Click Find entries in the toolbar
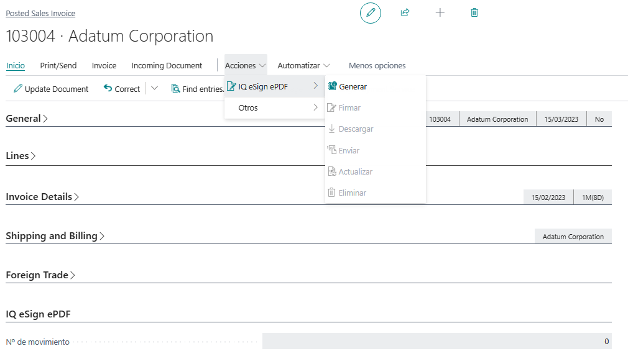Viewport: 628px width, 364px height. (x=197, y=89)
